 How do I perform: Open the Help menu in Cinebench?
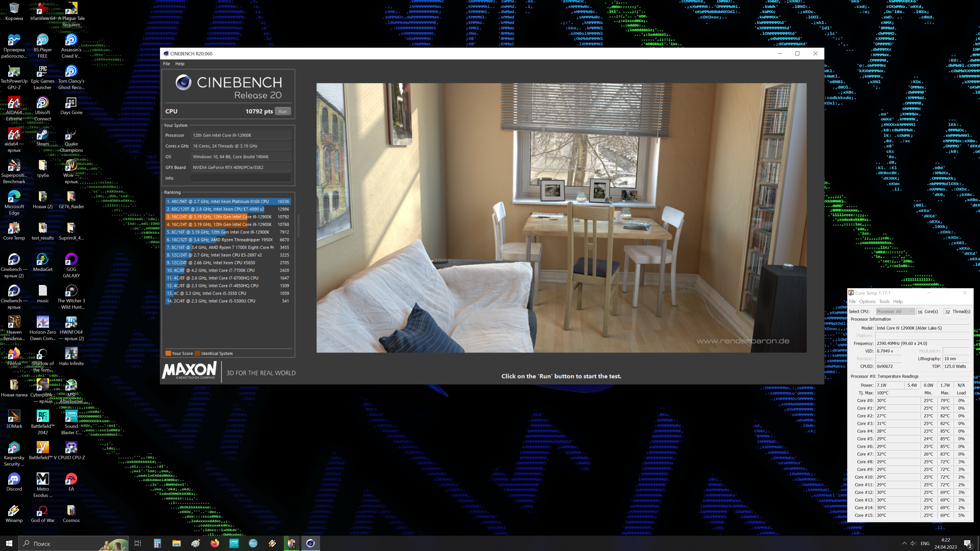tap(180, 64)
